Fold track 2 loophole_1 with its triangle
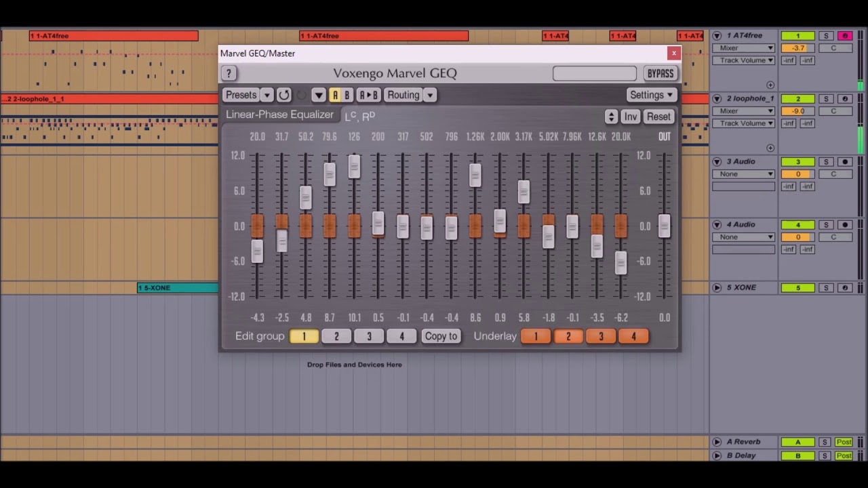868x488 pixels. pyautogui.click(x=717, y=98)
